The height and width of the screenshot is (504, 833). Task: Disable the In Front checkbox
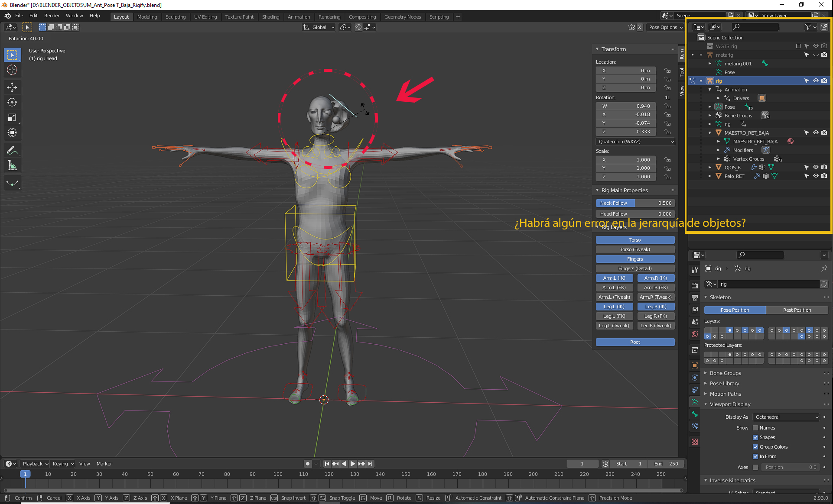point(755,456)
